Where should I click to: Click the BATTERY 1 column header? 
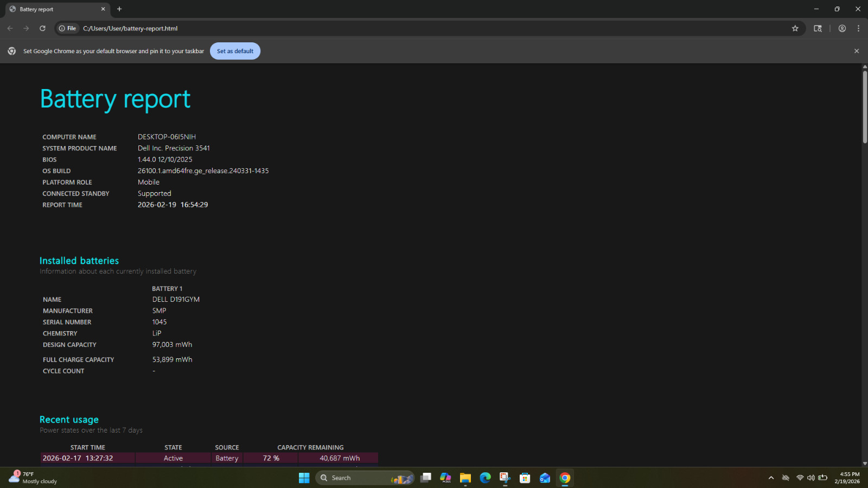point(167,289)
